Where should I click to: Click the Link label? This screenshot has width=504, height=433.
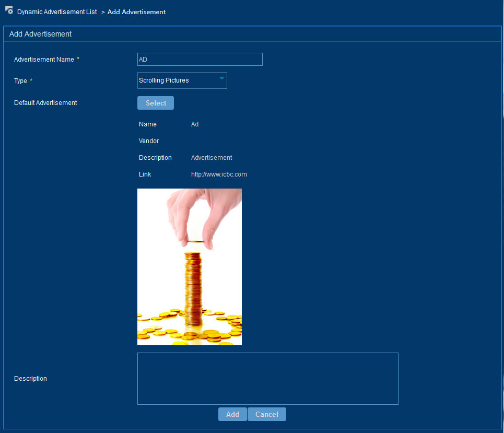click(x=145, y=174)
